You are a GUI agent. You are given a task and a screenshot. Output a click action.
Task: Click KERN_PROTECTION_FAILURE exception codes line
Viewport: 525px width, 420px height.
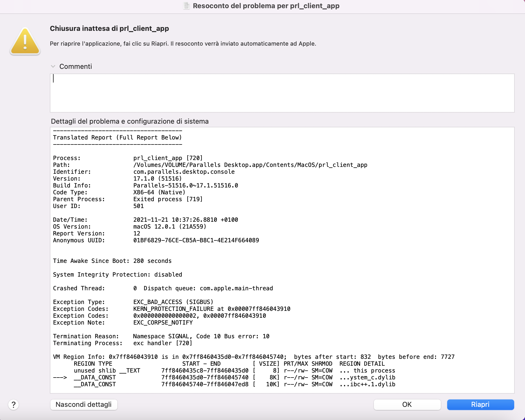point(172,309)
